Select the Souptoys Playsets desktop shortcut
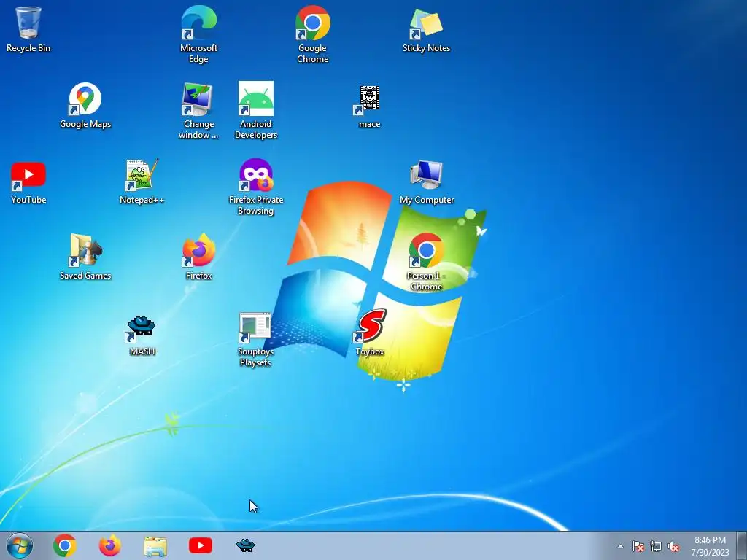 pyautogui.click(x=256, y=339)
